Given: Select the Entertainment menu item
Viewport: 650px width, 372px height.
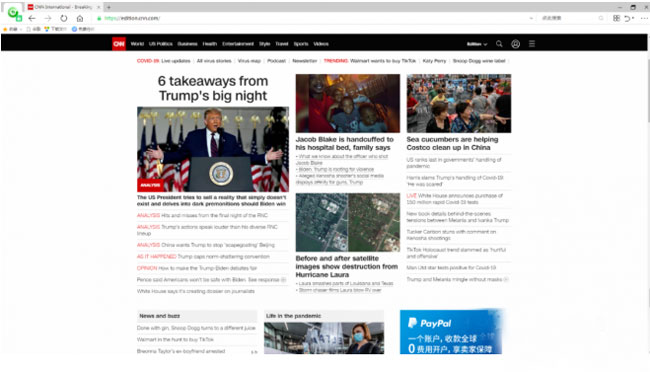Looking at the screenshot, I should 238,44.
